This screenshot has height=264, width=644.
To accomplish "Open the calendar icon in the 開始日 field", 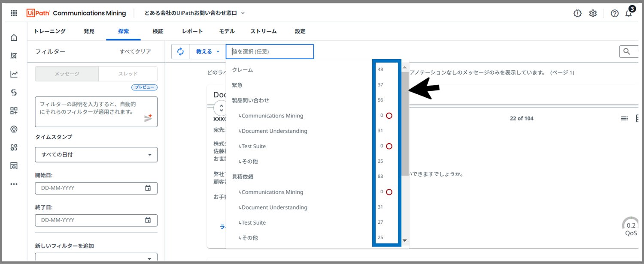I will [x=148, y=188].
